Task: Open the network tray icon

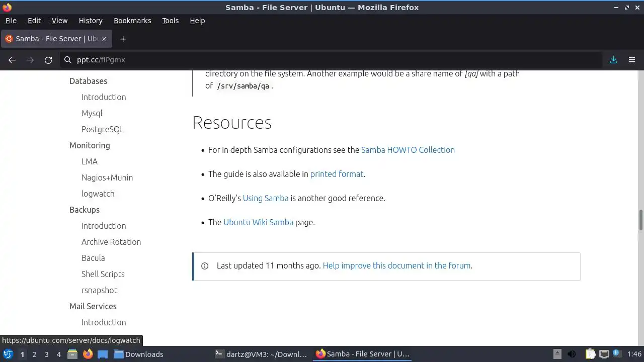Action: tap(604, 354)
